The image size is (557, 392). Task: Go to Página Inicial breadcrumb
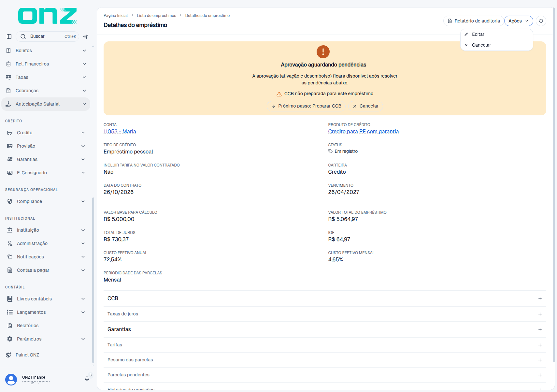coord(116,16)
